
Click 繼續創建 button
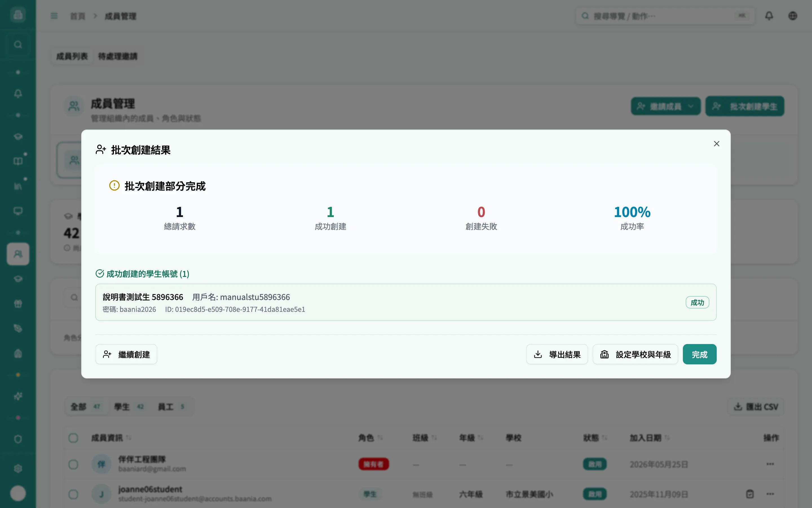pyautogui.click(x=126, y=354)
